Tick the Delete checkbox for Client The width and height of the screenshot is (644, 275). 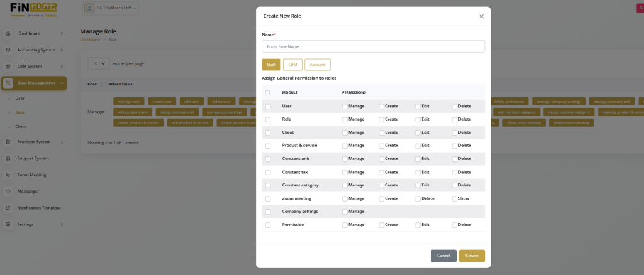click(x=454, y=132)
